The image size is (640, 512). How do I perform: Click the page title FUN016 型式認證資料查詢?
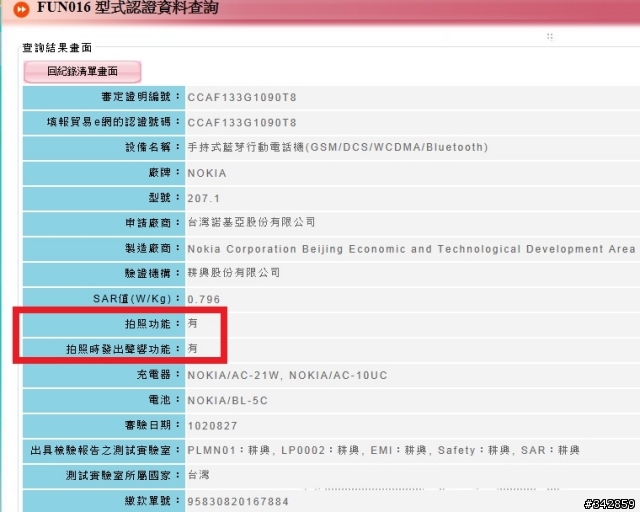tap(128, 8)
